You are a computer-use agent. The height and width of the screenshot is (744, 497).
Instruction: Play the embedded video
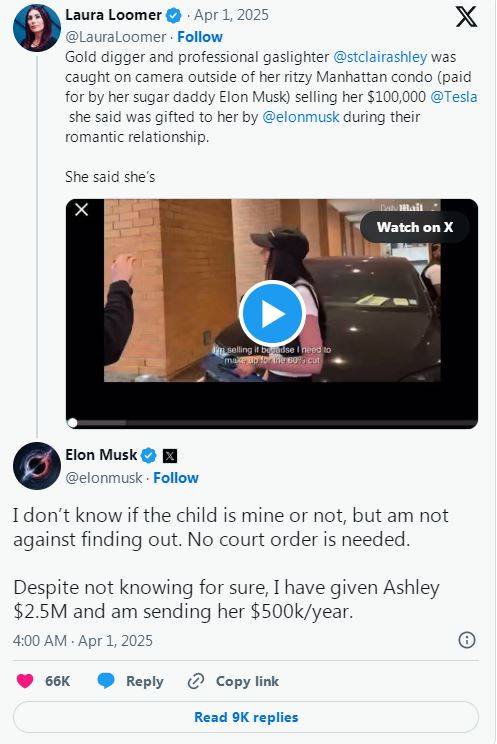272,313
